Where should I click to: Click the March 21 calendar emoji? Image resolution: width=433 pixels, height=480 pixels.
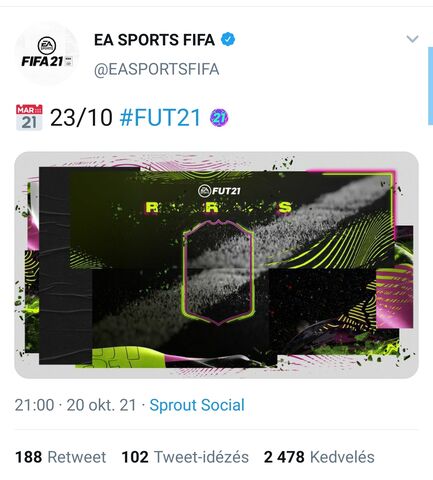(29, 117)
